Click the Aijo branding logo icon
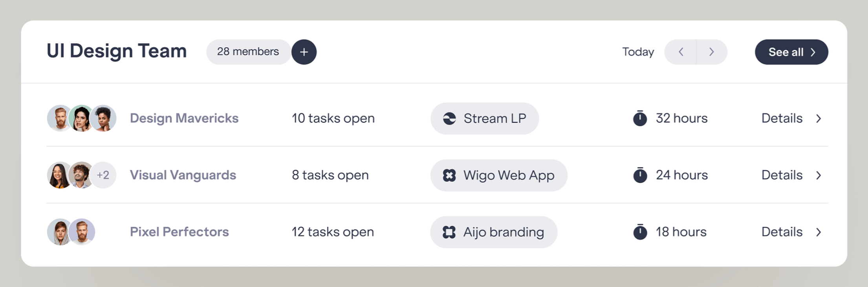The image size is (868, 287). point(449,232)
